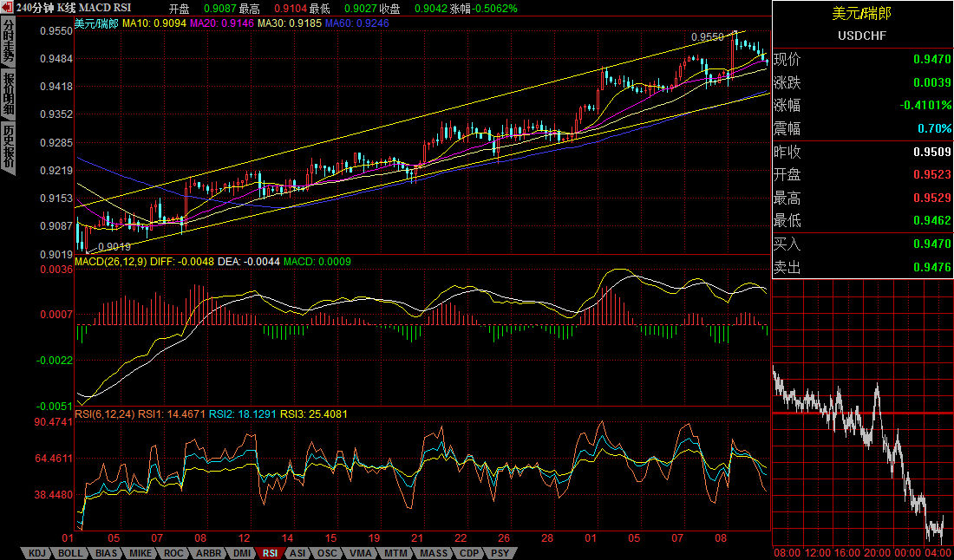Click the DEA: -0.0044 value
Image resolution: width=954 pixels, height=560 pixels.
click(248, 262)
